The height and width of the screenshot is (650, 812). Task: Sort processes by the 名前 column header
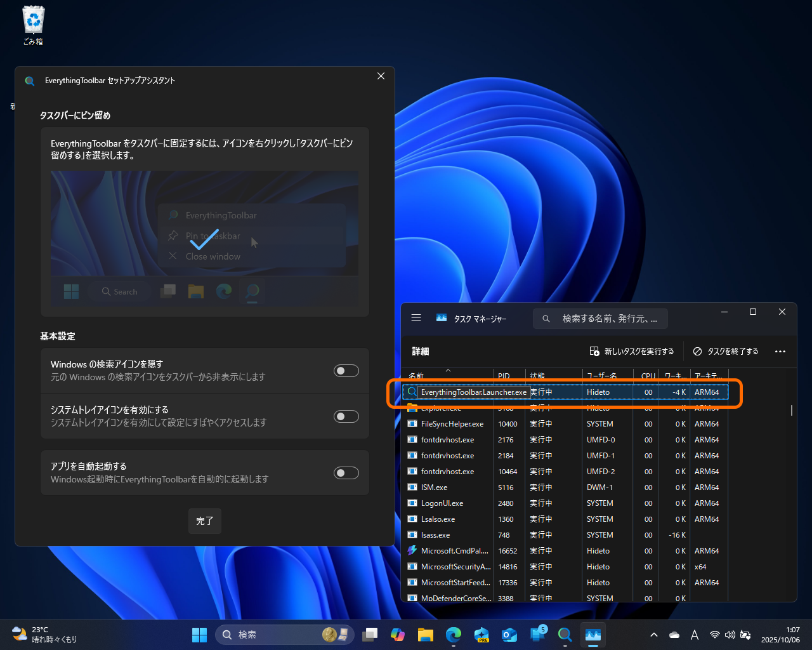[416, 375]
